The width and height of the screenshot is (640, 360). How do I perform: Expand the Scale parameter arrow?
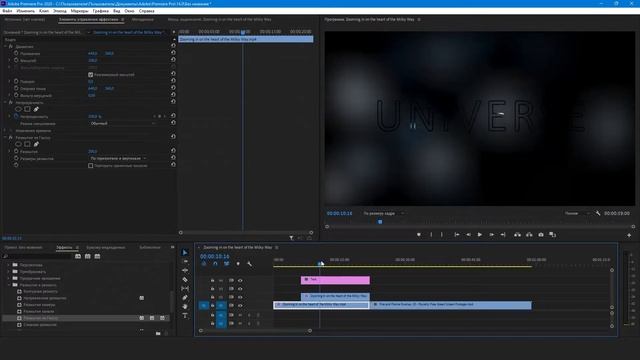[x=10, y=60]
